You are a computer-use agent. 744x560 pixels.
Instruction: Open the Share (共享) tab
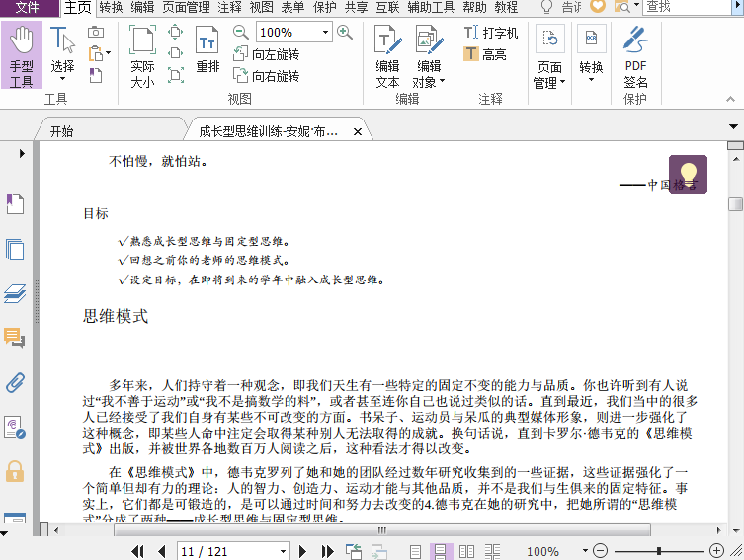click(356, 7)
